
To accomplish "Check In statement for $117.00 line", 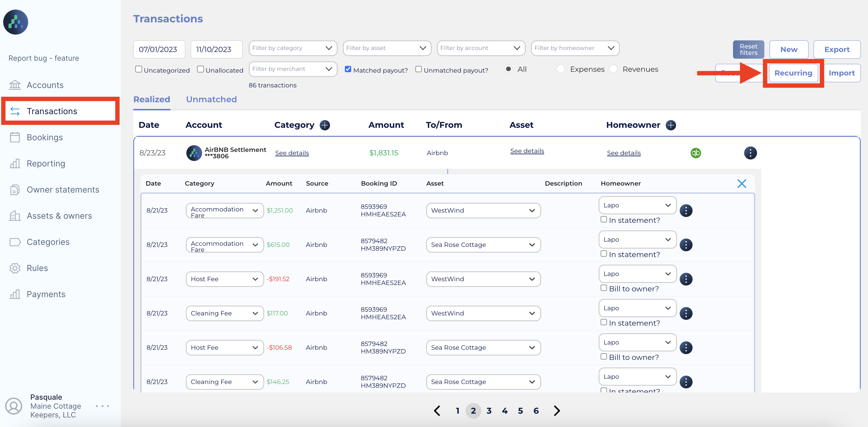I will (604, 322).
